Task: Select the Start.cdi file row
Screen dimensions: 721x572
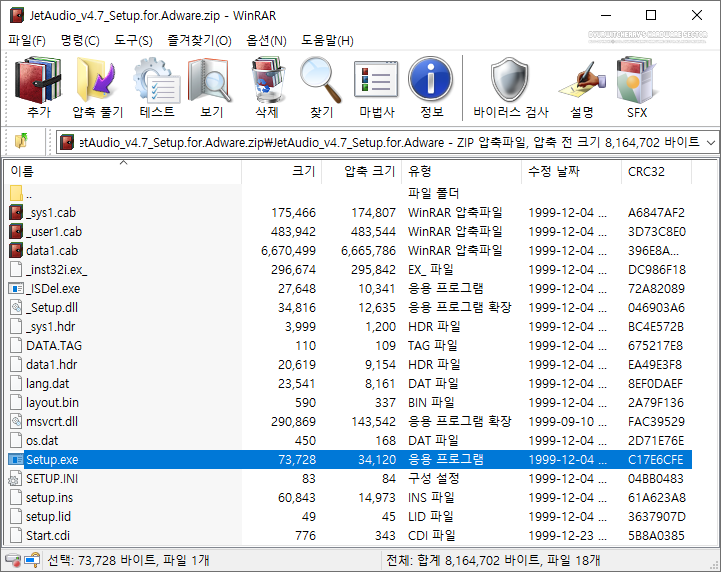Action: pos(348,536)
